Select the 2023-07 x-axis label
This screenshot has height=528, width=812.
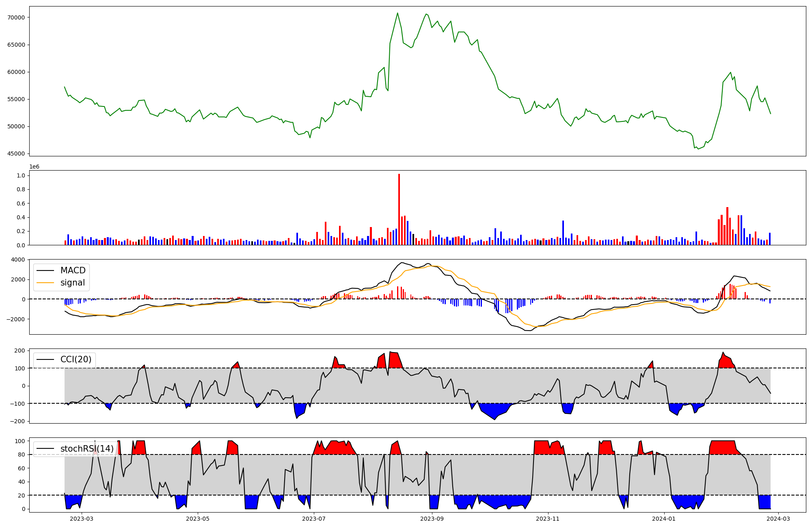(x=314, y=519)
